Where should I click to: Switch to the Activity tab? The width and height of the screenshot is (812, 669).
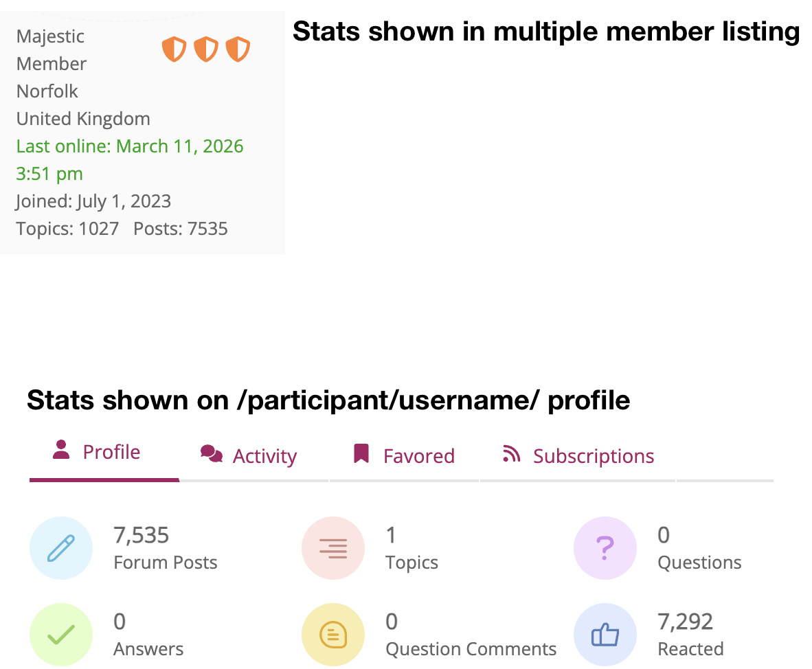click(249, 456)
